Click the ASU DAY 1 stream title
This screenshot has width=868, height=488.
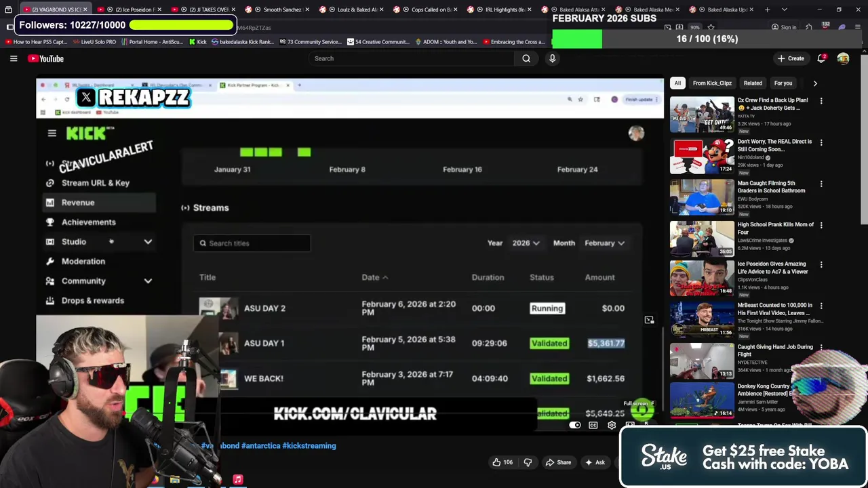coord(264,344)
